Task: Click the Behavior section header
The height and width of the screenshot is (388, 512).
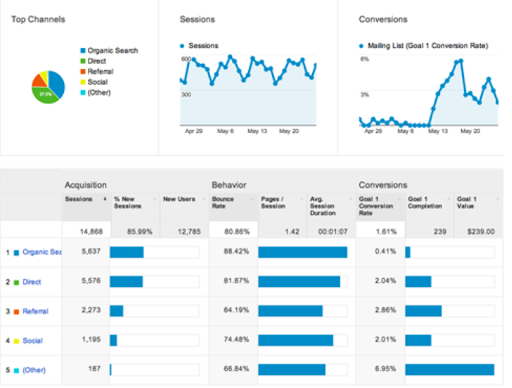Action: click(x=229, y=185)
